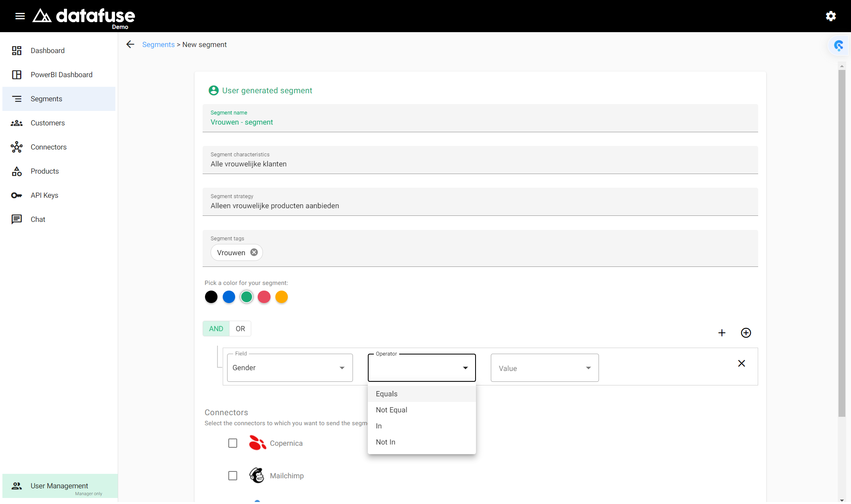Enable the Mailchimp connector checkbox
851x504 pixels.
click(233, 475)
